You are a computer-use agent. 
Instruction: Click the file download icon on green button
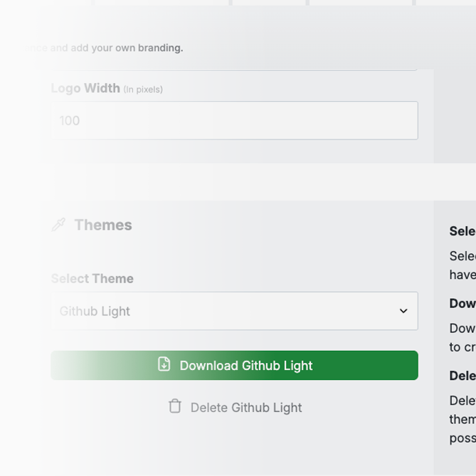(164, 365)
